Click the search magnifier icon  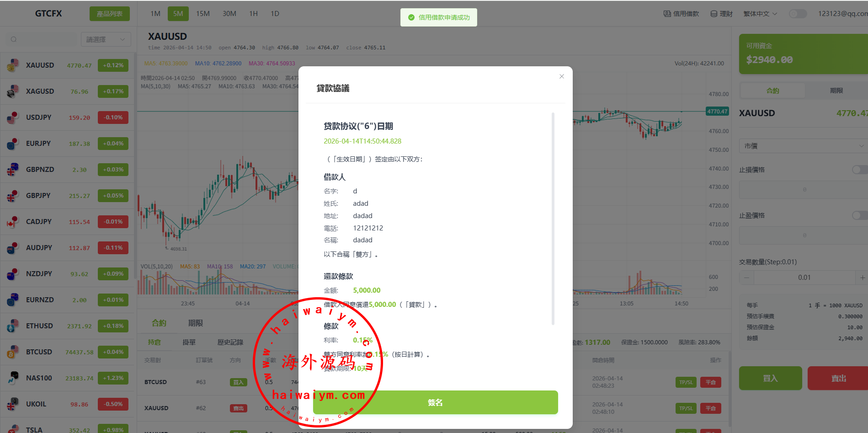(14, 39)
